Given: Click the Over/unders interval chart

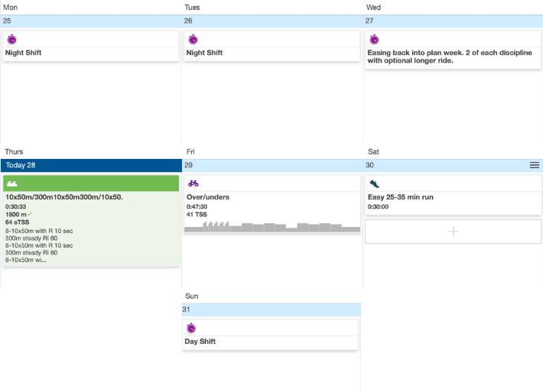Looking at the screenshot, I should (x=271, y=226).
